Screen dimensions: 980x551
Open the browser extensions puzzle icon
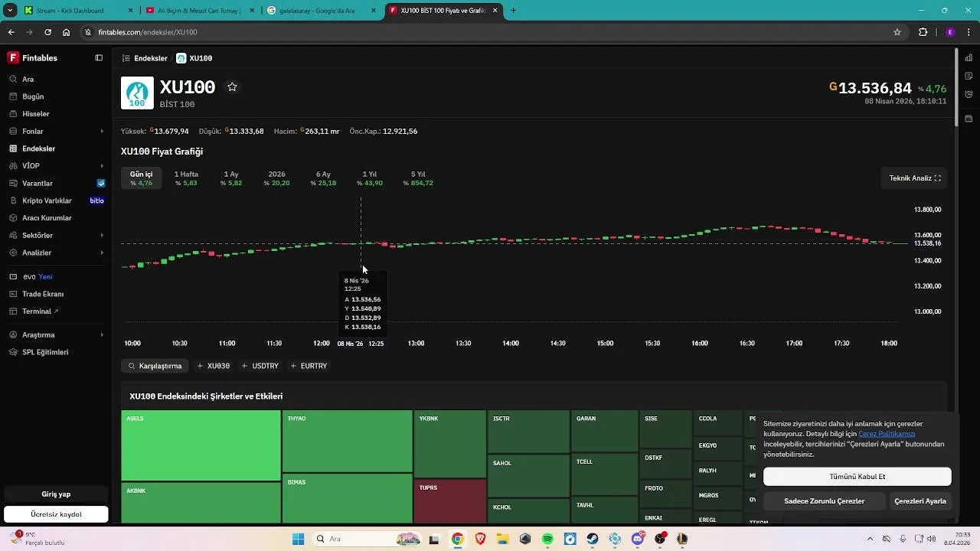pyautogui.click(x=923, y=32)
